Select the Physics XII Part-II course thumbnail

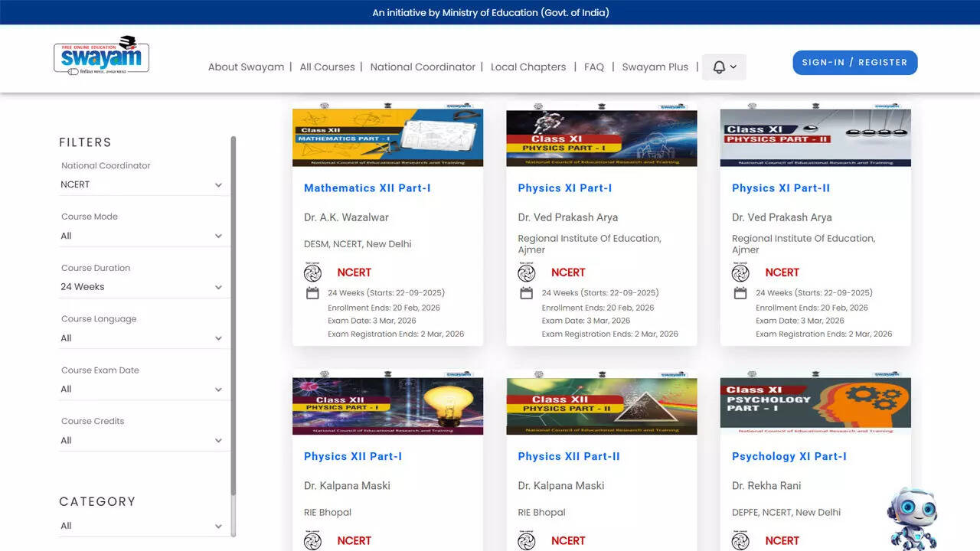click(x=601, y=406)
